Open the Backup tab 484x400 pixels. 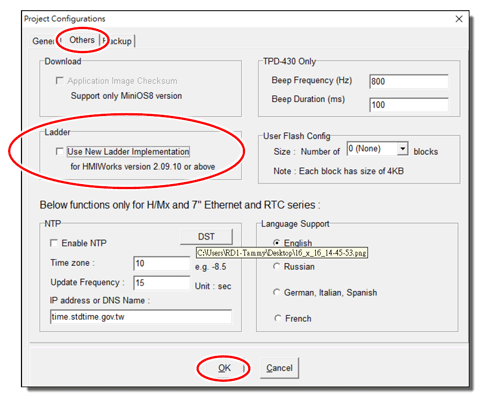117,41
